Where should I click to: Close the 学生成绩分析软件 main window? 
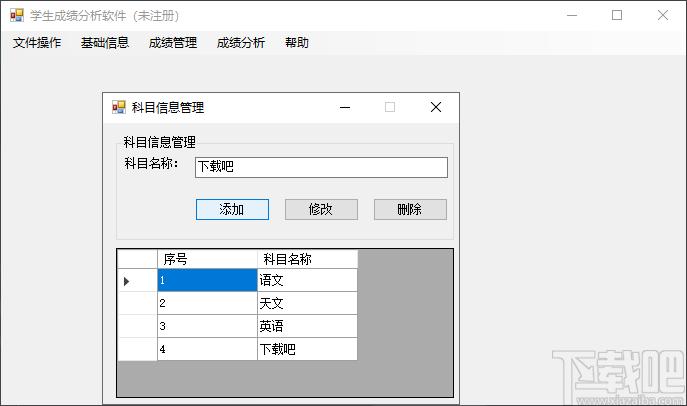[663, 15]
